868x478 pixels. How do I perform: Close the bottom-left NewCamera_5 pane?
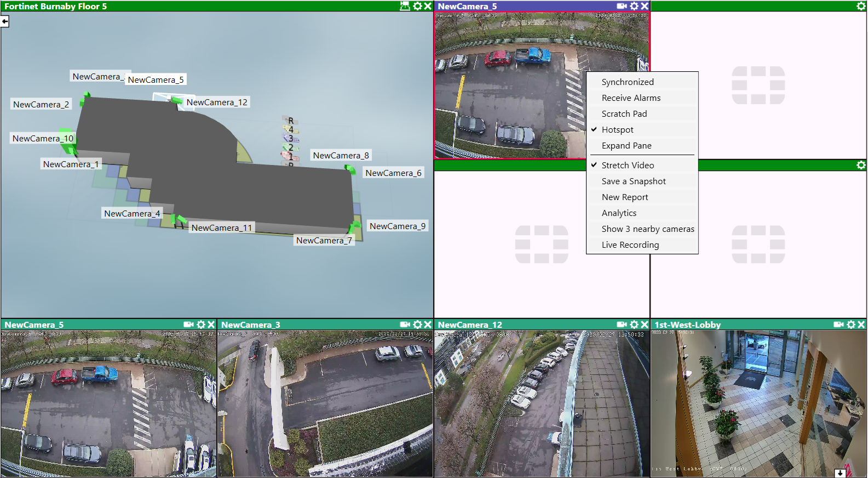211,325
